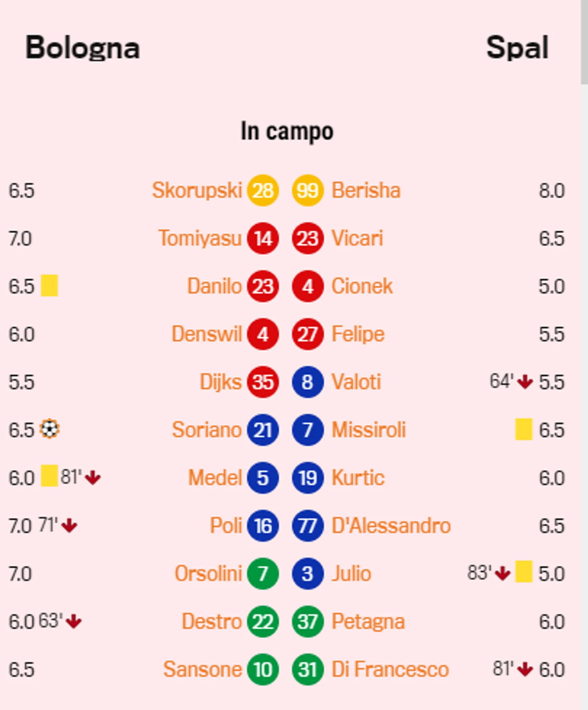Click Skorupski's yellow number 28 badge

[263, 190]
